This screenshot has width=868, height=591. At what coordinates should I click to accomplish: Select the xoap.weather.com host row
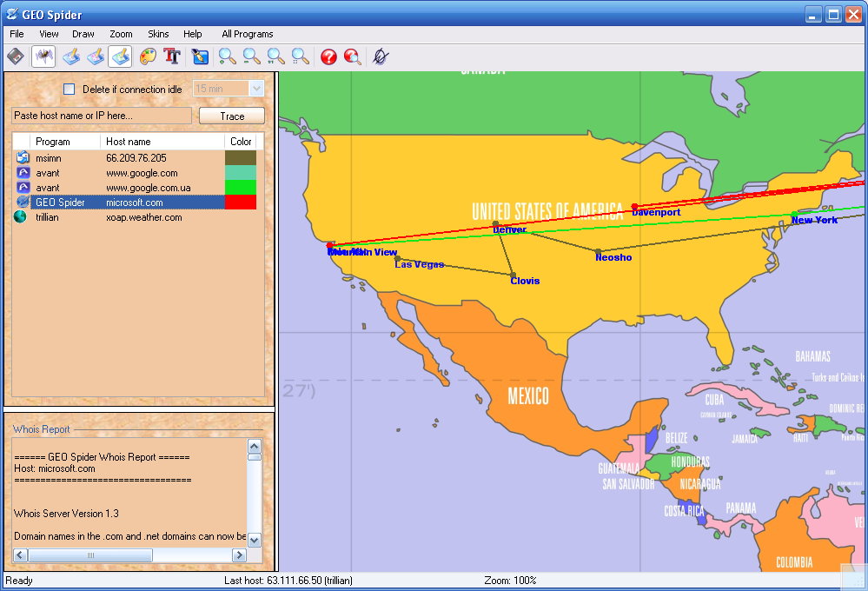point(135,217)
